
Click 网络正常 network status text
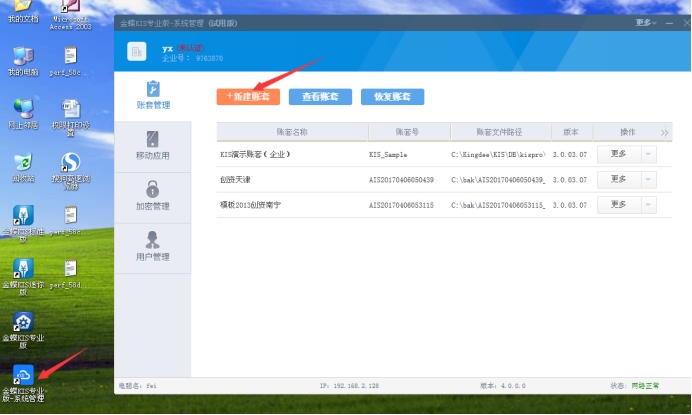tap(645, 386)
